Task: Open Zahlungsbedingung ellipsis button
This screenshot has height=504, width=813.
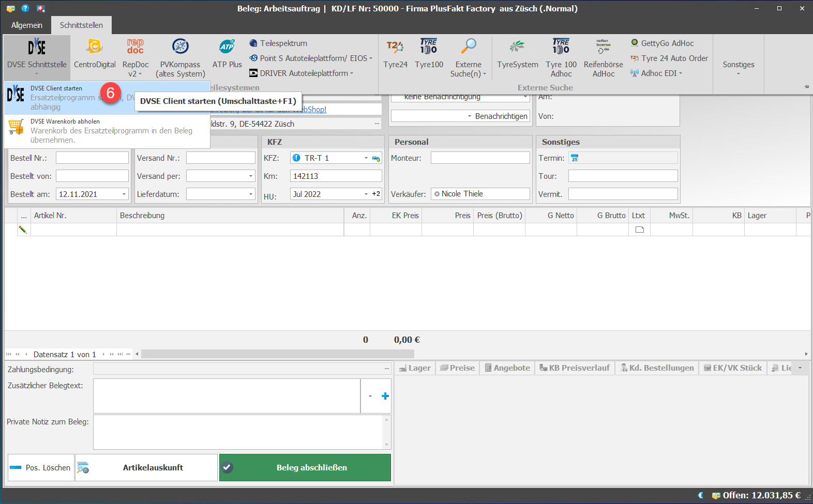Action: pyautogui.click(x=387, y=369)
